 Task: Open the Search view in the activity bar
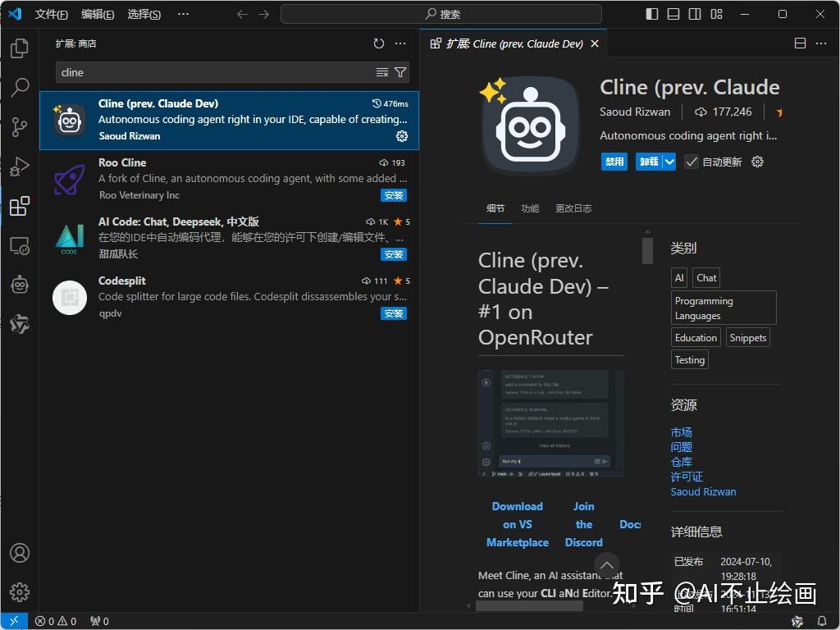pyautogui.click(x=20, y=87)
